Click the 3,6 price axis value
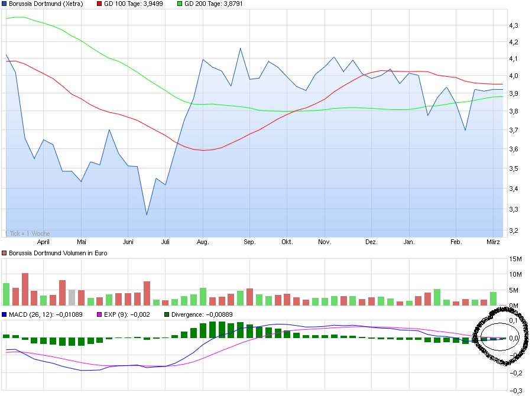The height and width of the screenshot is (396, 532). [514, 149]
